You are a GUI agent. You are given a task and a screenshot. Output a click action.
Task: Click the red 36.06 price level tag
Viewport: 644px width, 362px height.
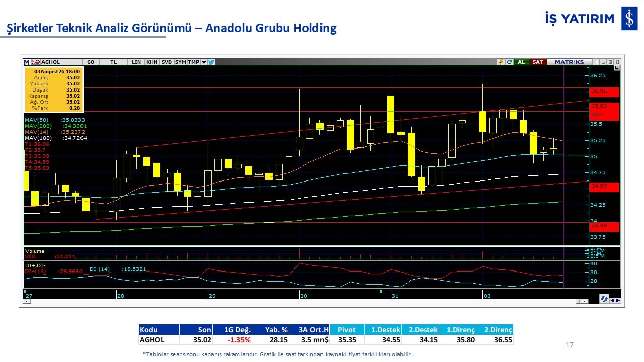pos(604,92)
